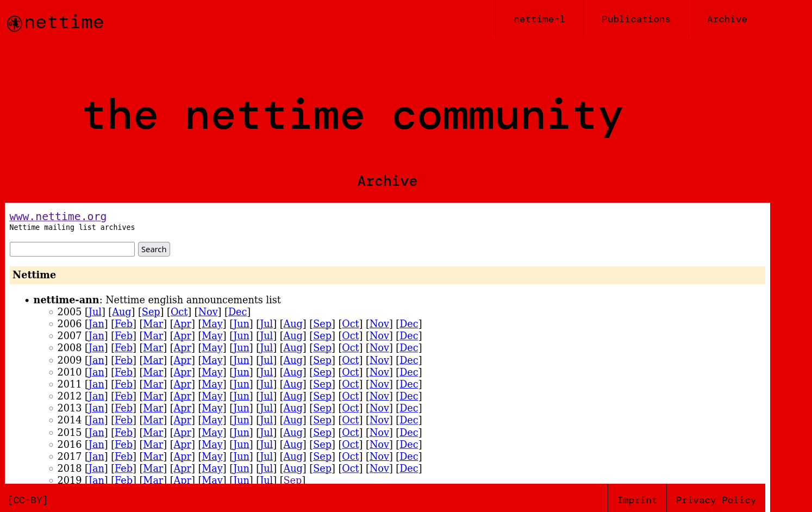
Task: Open the Imprint footer link
Action: pos(637,500)
